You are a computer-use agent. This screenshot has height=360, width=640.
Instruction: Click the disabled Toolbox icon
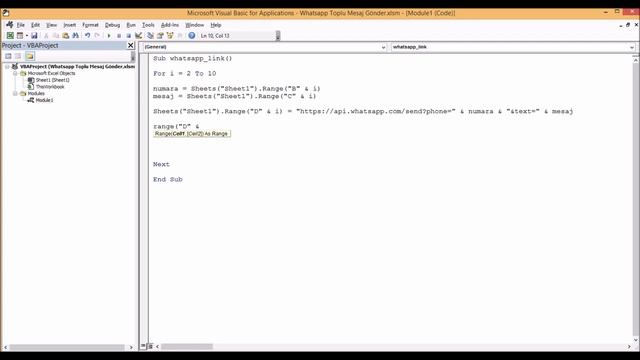click(180, 36)
